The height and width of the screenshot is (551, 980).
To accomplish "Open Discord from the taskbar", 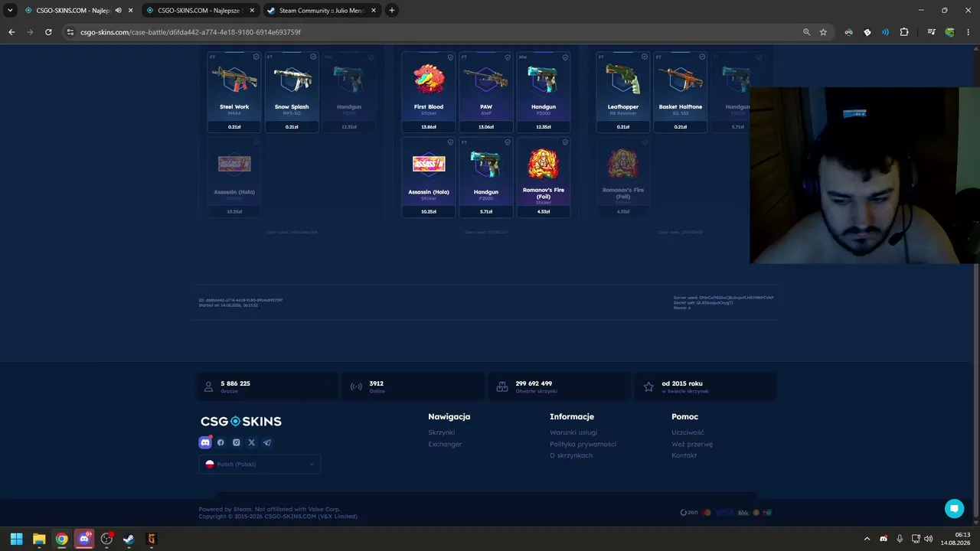I will (84, 539).
